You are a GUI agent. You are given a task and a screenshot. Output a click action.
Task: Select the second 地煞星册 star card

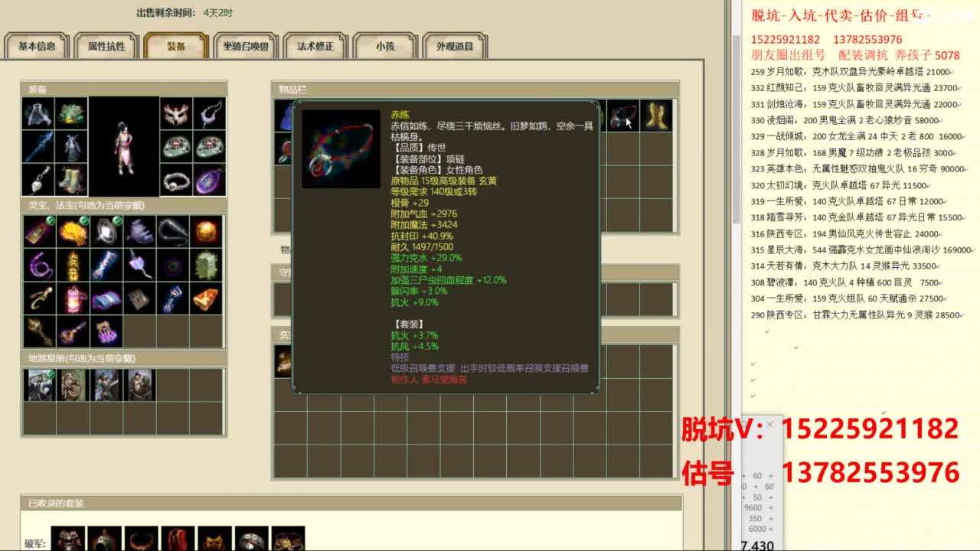pos(73,385)
